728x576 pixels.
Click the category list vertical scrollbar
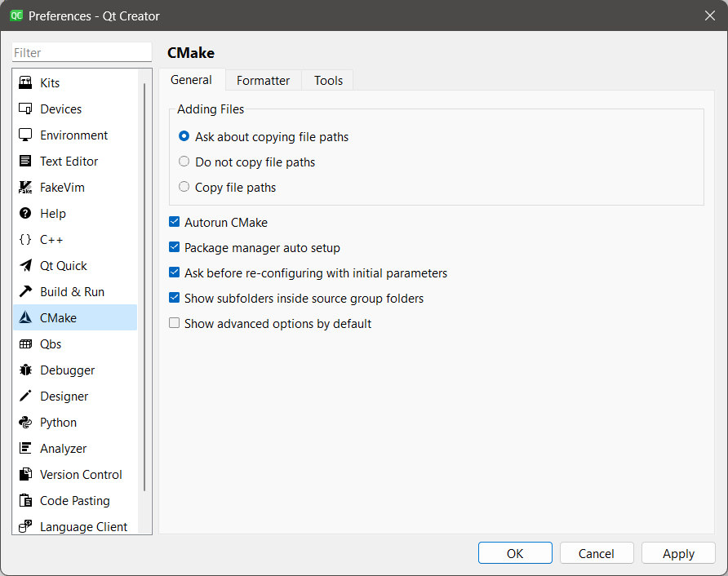pos(144,286)
